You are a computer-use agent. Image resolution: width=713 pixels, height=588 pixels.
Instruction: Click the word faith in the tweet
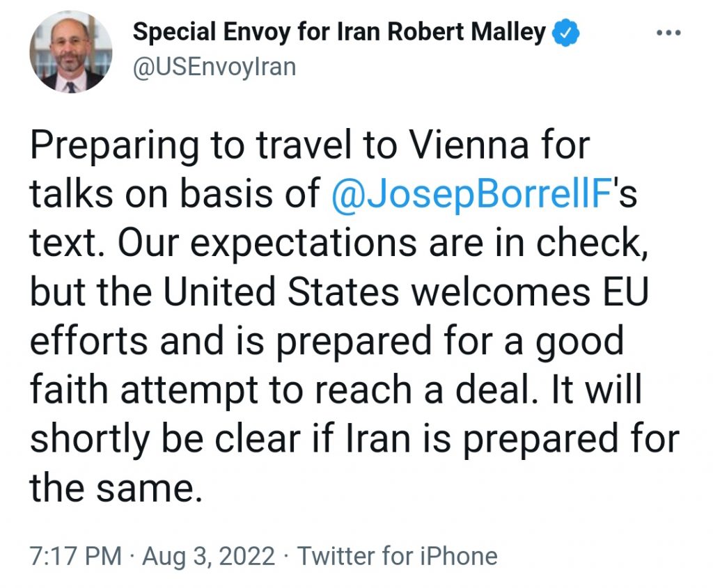69,390
